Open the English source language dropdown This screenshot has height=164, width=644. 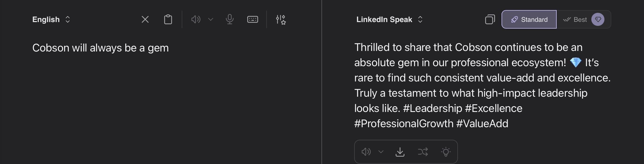pos(51,19)
